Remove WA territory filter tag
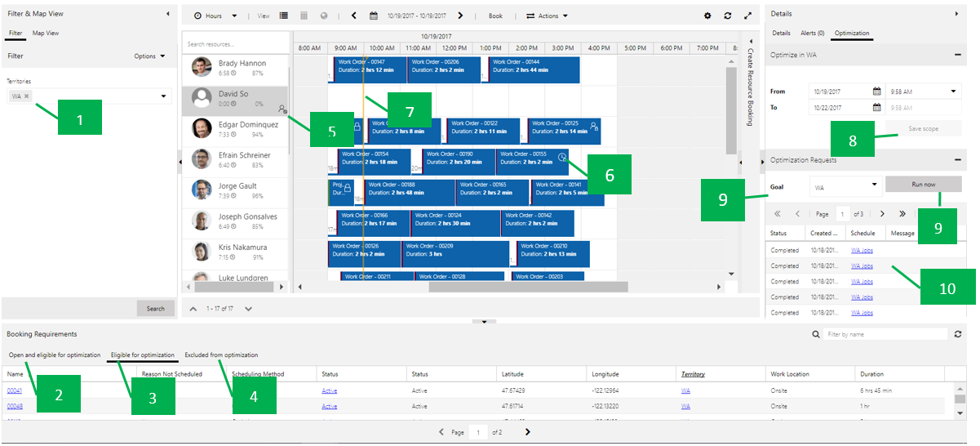Image resolution: width=980 pixels, height=446 pixels. pos(26,96)
